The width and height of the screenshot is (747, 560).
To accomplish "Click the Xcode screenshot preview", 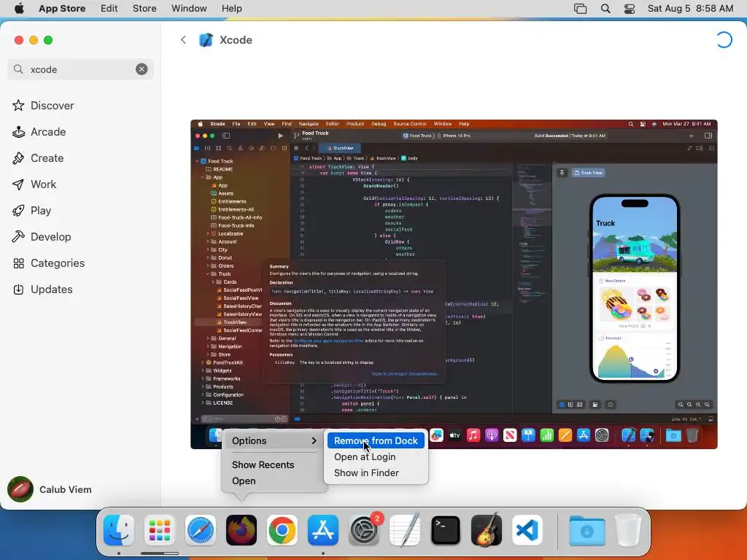I will click(454, 284).
